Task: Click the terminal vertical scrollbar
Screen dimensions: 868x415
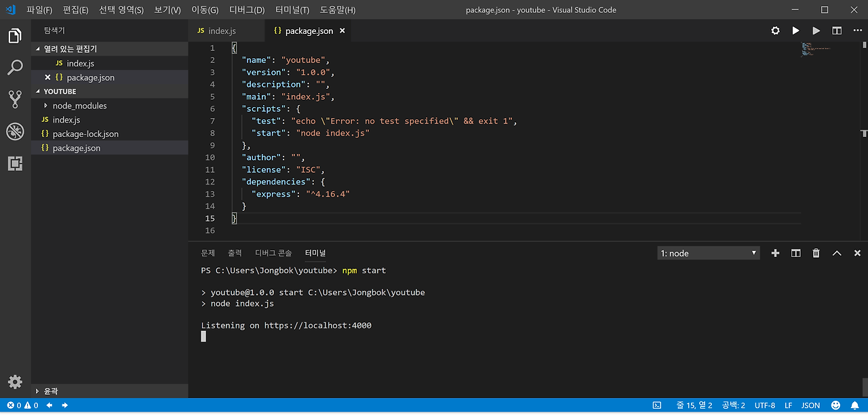Action: (865, 386)
